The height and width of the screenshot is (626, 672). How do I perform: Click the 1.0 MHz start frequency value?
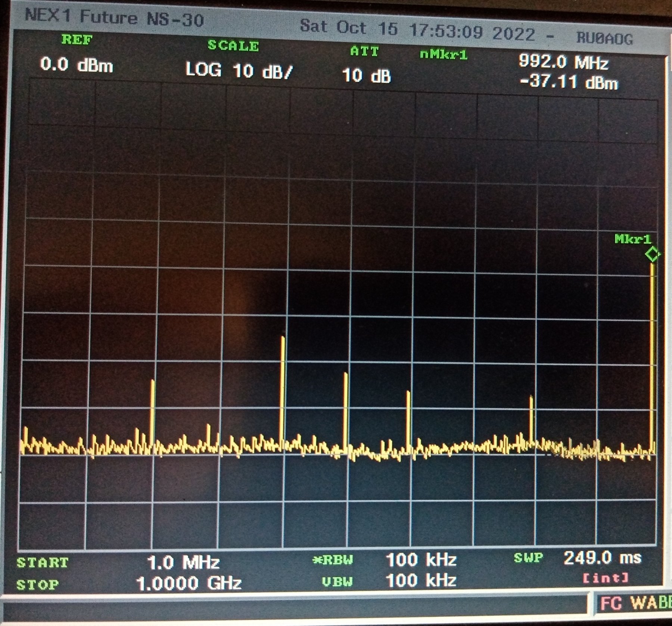click(183, 562)
